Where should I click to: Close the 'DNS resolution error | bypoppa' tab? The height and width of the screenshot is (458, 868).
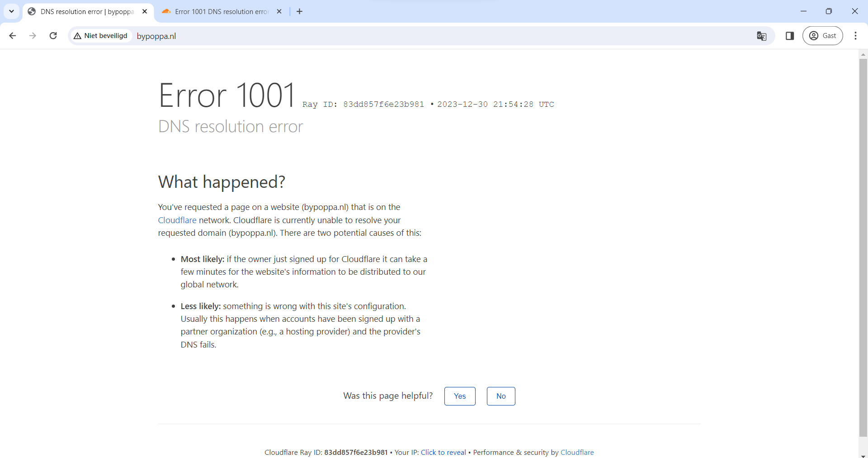pyautogui.click(x=145, y=12)
